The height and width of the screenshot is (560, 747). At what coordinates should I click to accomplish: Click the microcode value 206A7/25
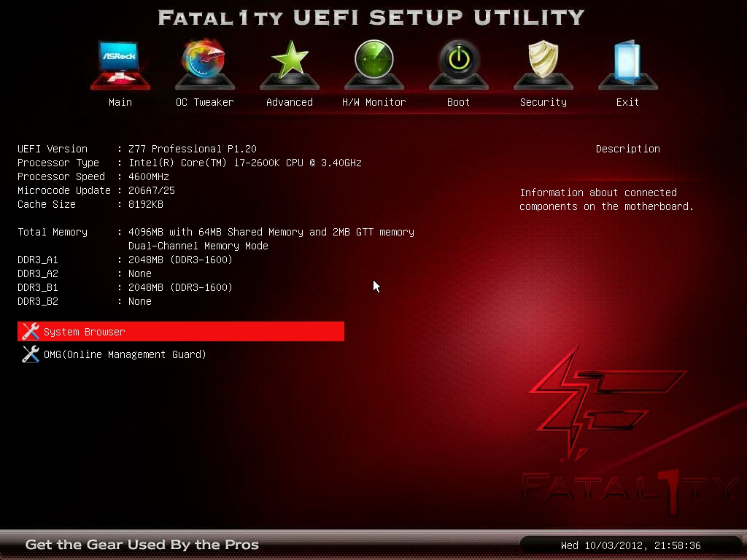(152, 190)
